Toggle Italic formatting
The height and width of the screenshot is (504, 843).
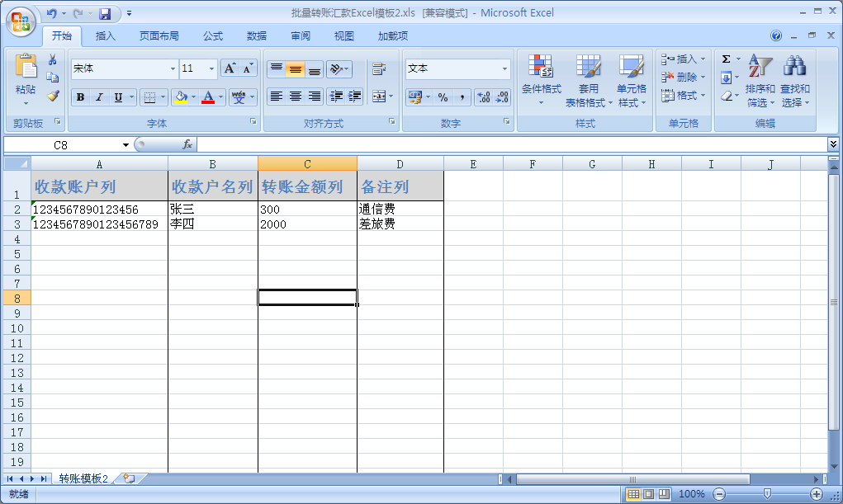[x=99, y=97]
